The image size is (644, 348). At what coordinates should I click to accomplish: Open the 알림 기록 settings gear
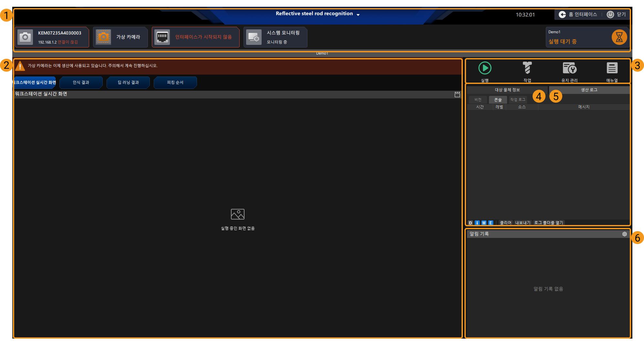(x=625, y=234)
